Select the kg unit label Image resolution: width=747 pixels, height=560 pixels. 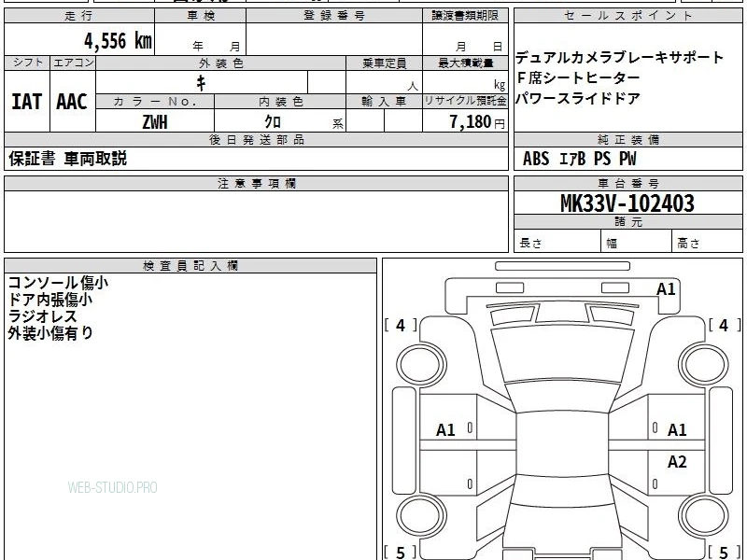tap(499, 85)
